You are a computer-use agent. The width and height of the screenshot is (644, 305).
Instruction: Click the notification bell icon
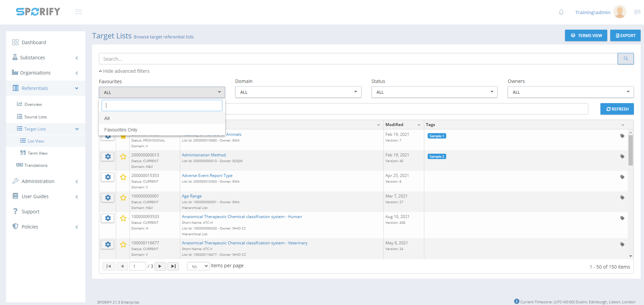click(561, 12)
